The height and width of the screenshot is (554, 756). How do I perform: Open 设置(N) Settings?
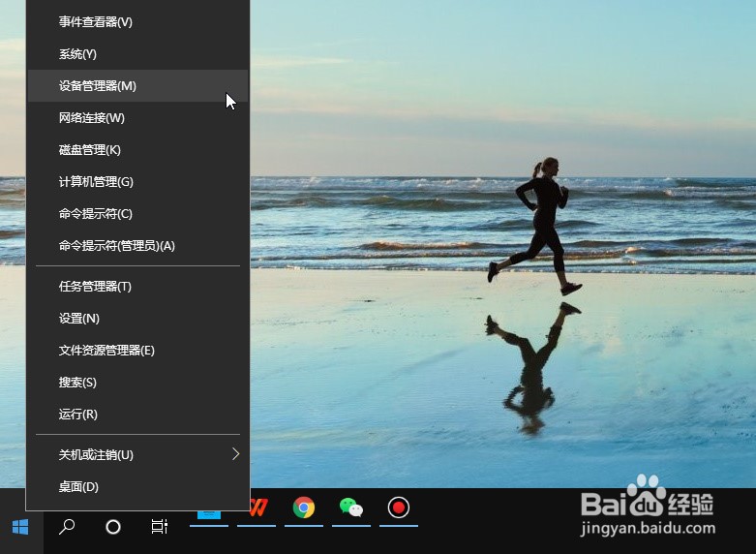(x=137, y=318)
